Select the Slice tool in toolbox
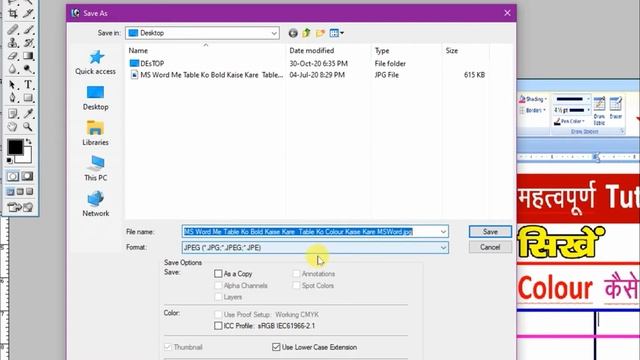This screenshot has width=640, height=360. click(28, 14)
